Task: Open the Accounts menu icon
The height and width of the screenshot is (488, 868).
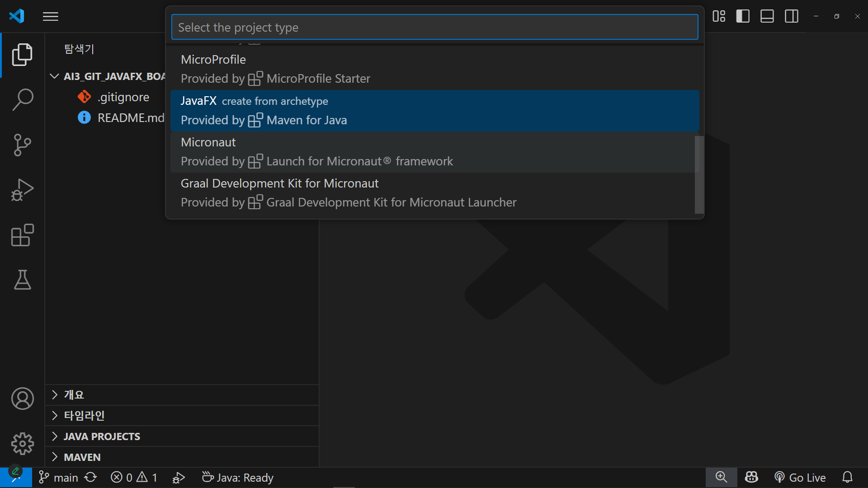Action: (x=22, y=399)
